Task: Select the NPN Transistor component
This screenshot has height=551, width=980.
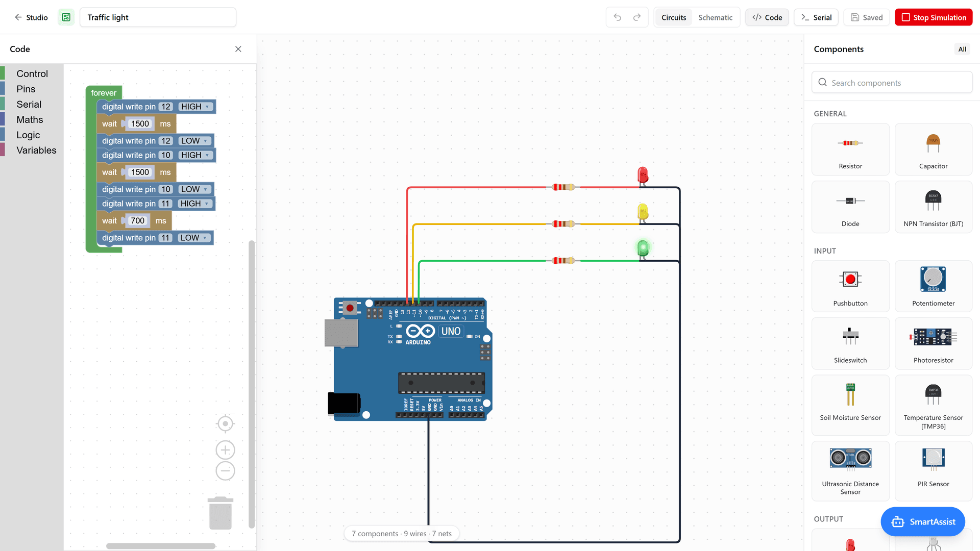Action: point(933,207)
